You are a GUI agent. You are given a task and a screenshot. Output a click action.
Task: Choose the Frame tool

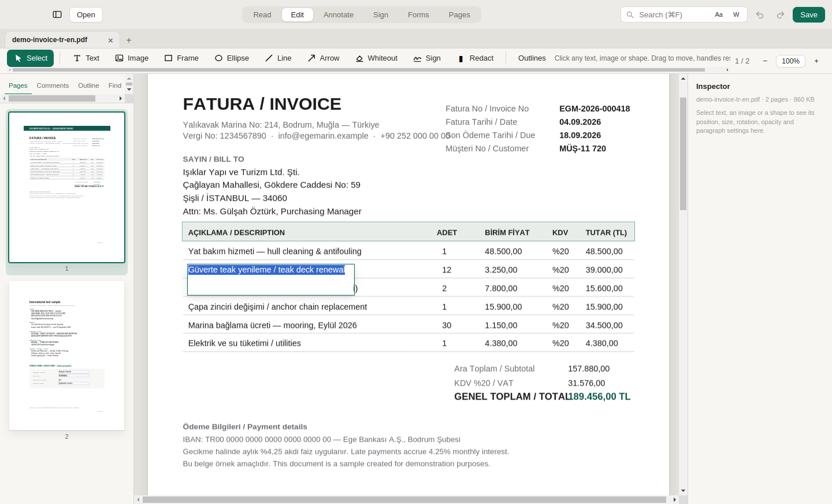point(181,58)
